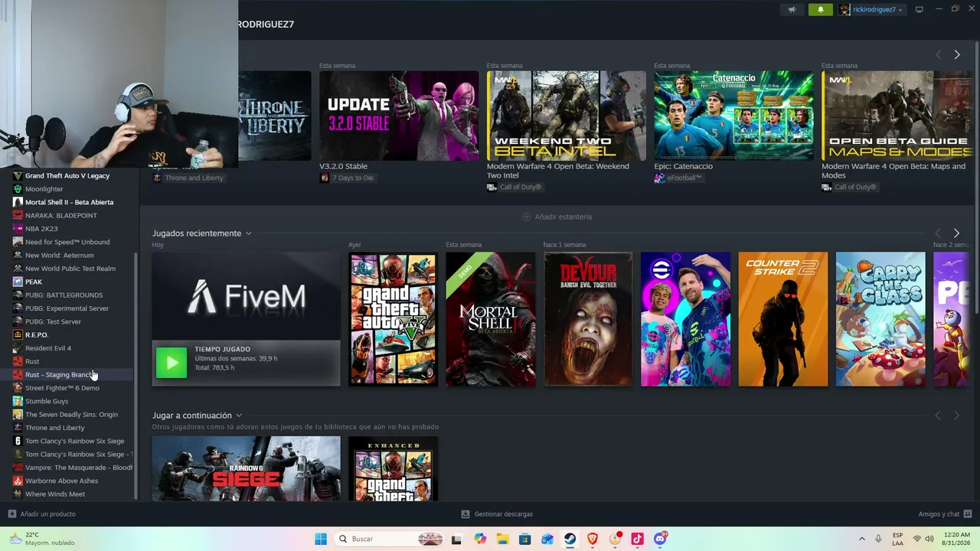Select Rust - Staging Branch in library list
This screenshot has height=551, width=980.
[x=59, y=375]
